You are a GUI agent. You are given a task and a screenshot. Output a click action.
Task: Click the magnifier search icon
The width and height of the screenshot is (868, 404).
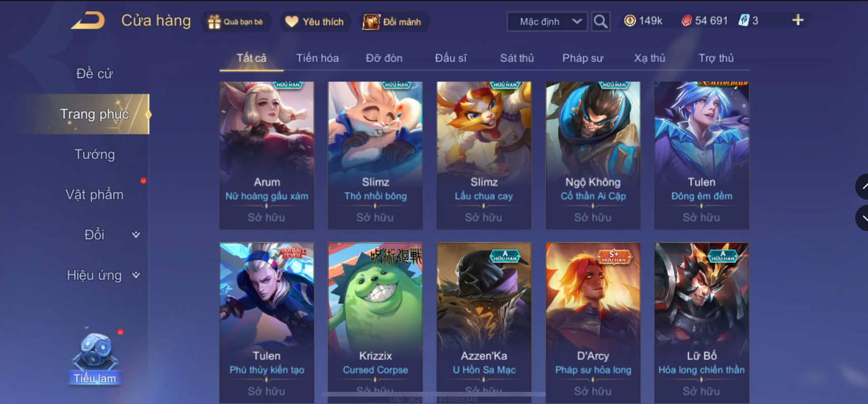[600, 21]
